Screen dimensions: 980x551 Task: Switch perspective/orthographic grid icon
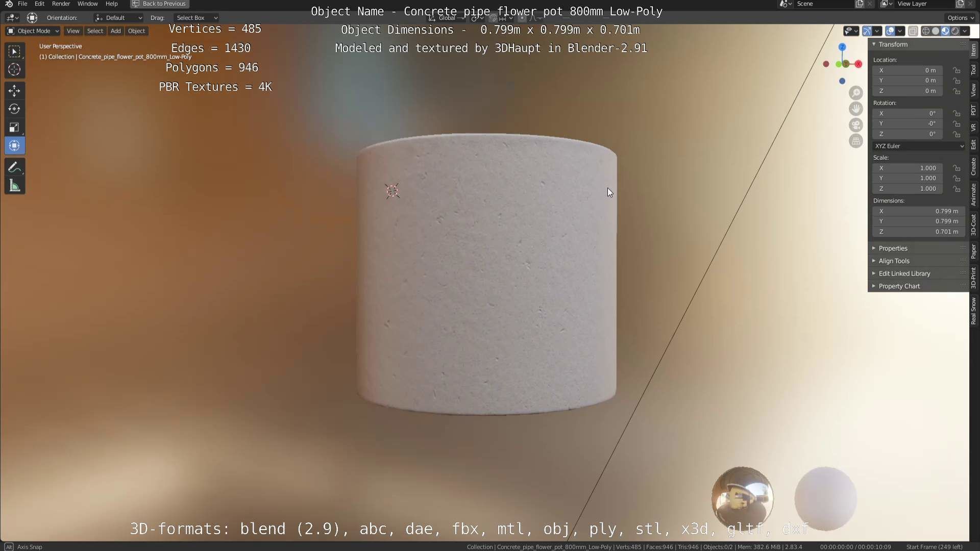pos(856,141)
